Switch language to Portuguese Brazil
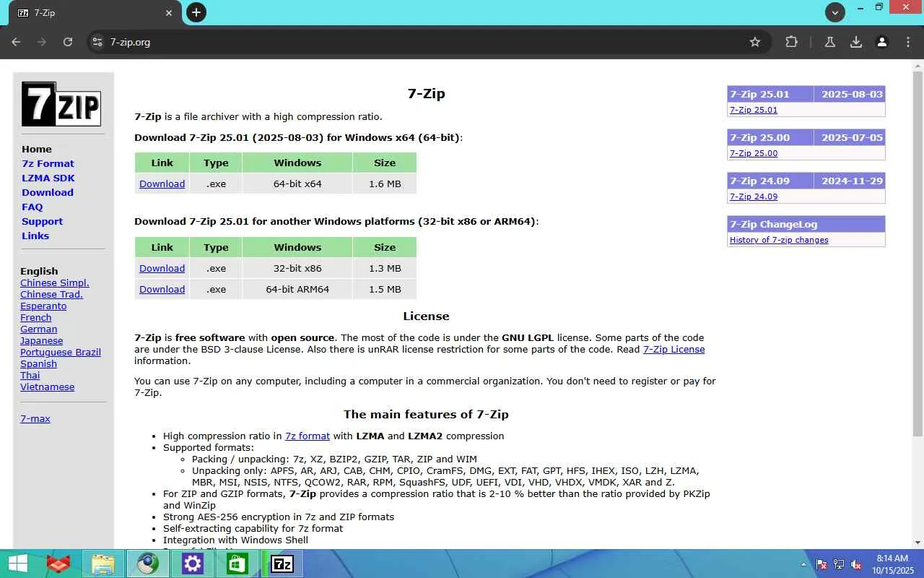Image resolution: width=924 pixels, height=578 pixels. 61,352
